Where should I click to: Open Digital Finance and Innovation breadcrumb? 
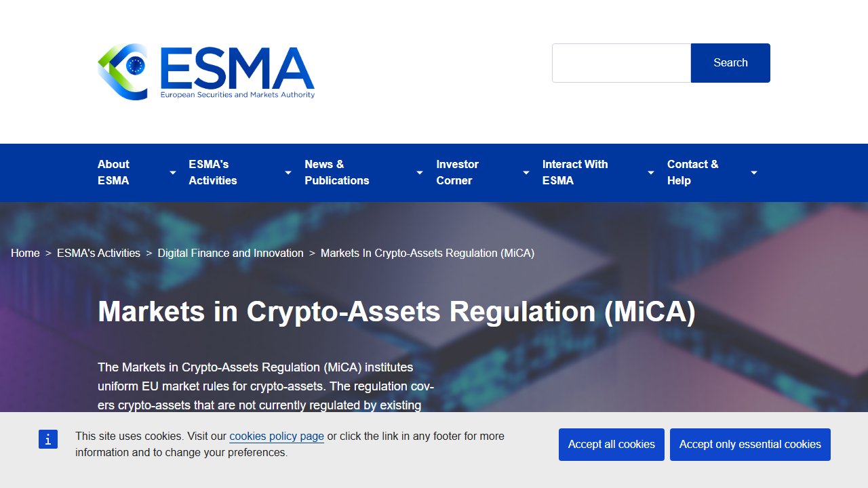click(231, 253)
